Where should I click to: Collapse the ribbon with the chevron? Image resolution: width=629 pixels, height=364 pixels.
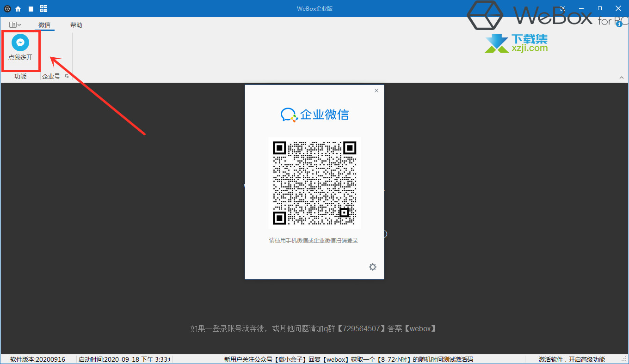click(621, 77)
